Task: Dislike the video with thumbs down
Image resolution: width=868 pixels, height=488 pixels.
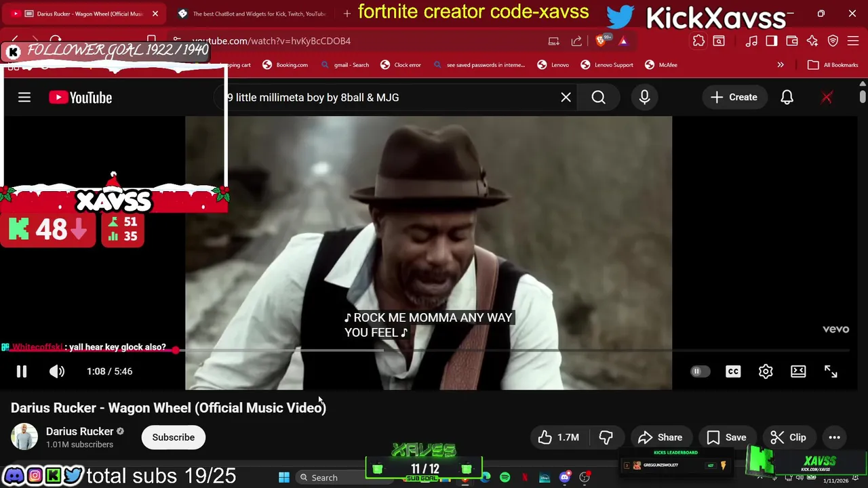Action: click(x=606, y=437)
